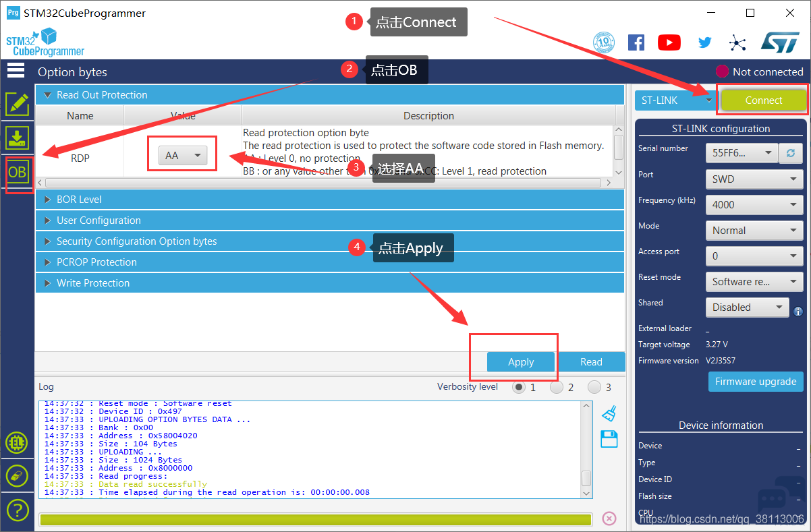Open the Serial number dropdown
This screenshot has width=811, height=532.
tap(742, 153)
